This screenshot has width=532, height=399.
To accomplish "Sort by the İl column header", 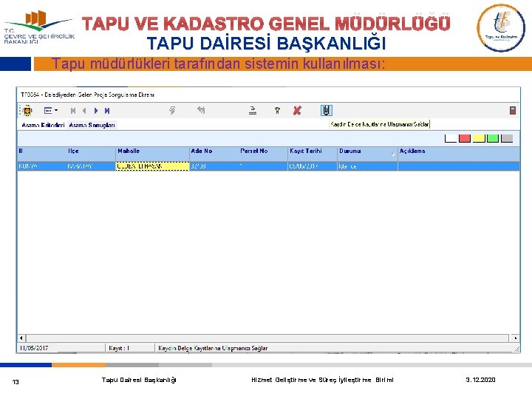I will 41,154.
